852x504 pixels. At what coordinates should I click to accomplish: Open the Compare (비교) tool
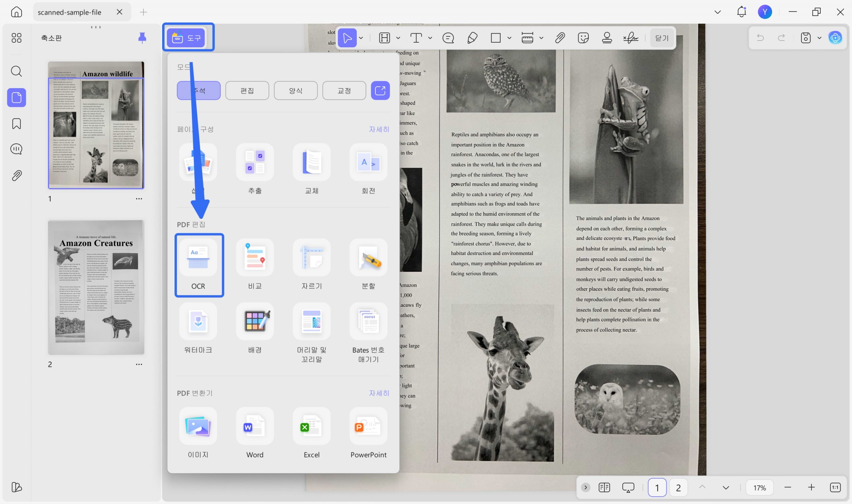click(x=255, y=258)
